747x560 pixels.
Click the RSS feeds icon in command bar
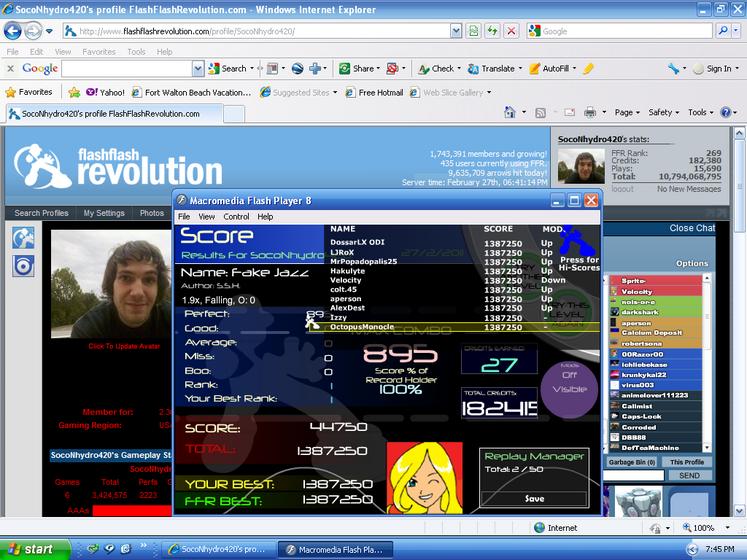(x=540, y=112)
